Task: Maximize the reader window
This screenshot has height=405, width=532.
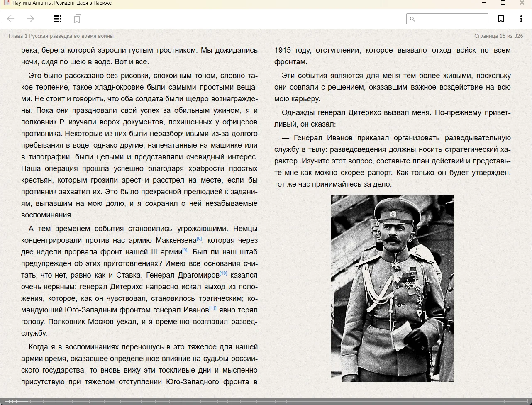Action: [503, 3]
